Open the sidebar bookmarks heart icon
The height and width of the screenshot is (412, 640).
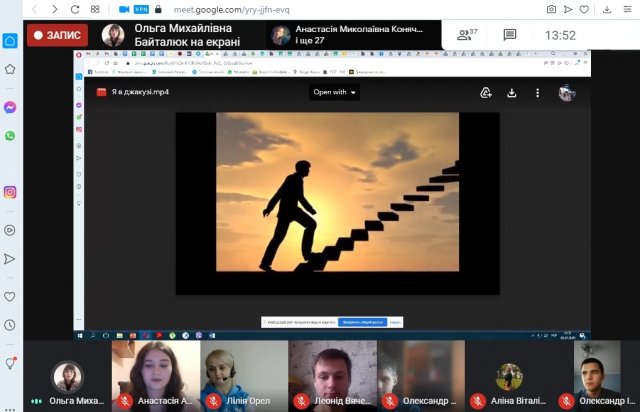(10, 296)
